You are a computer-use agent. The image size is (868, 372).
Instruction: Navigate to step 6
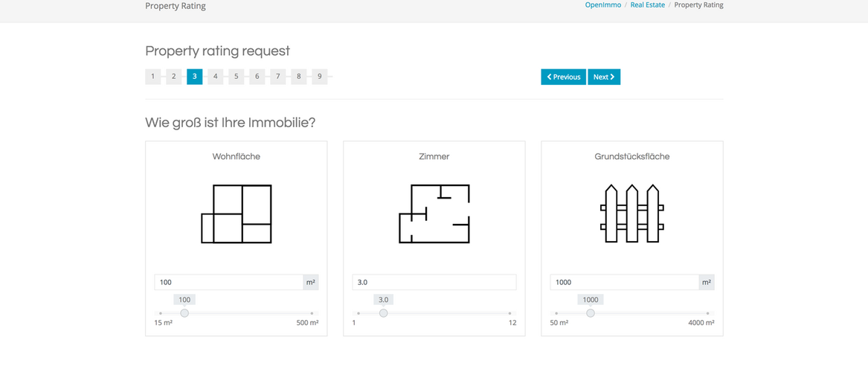(257, 77)
